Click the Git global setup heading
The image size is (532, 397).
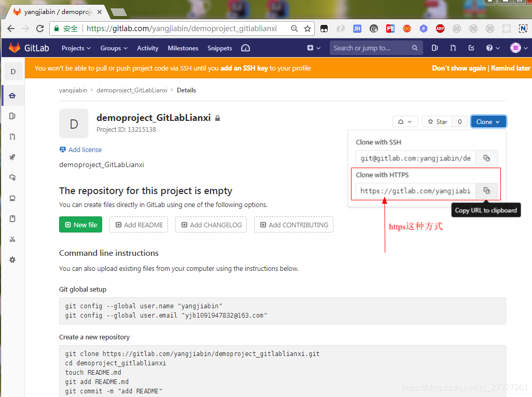pos(82,290)
